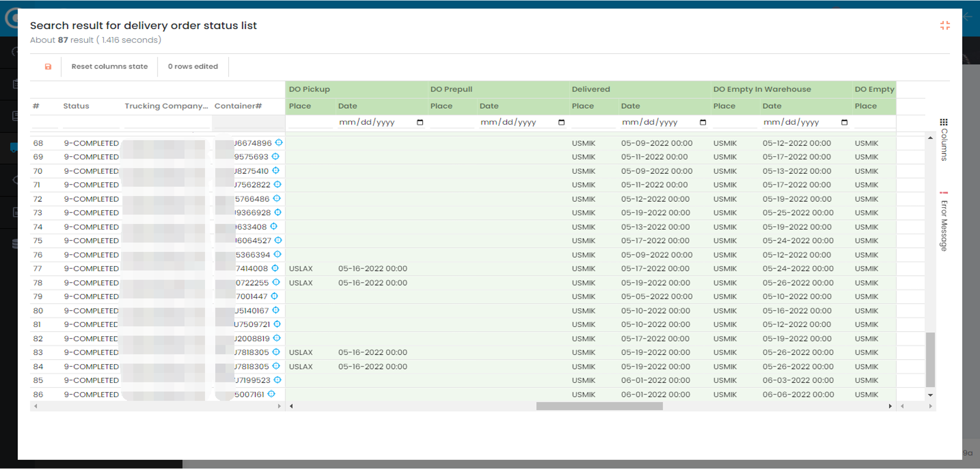Screen dimensions: 980x469
Task: Click the center horizontal scrollbar thumb
Action: point(599,406)
